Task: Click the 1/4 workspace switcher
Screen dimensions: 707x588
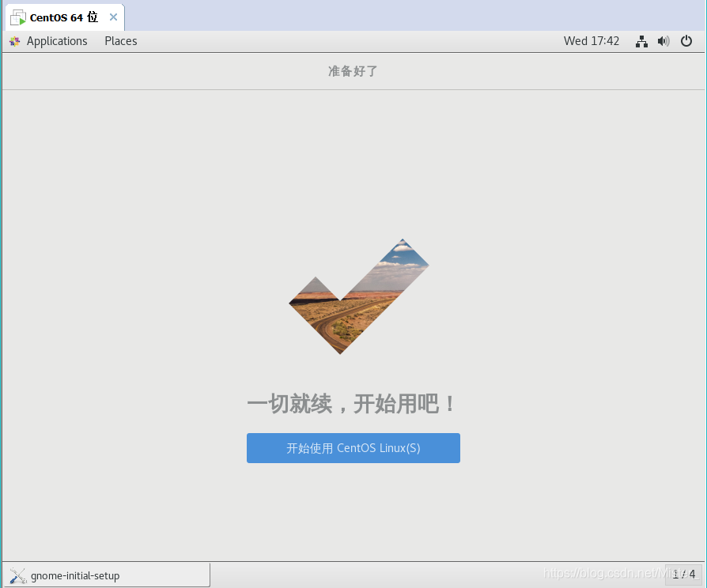Action: tap(683, 575)
